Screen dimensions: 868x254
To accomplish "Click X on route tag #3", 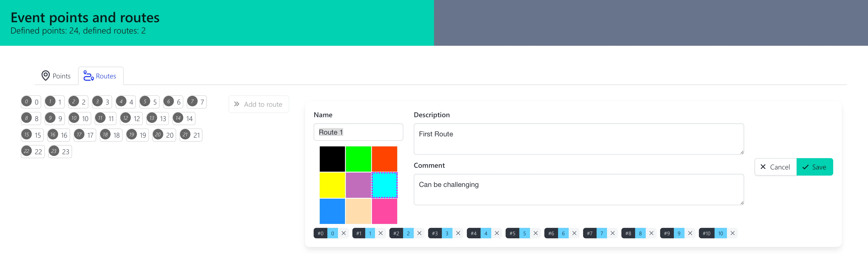I will point(458,233).
